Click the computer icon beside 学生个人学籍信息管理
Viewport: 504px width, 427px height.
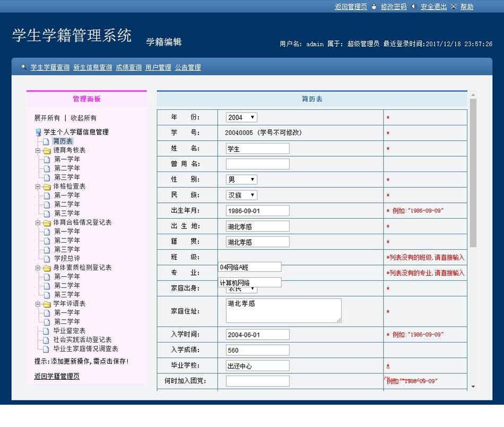click(38, 132)
